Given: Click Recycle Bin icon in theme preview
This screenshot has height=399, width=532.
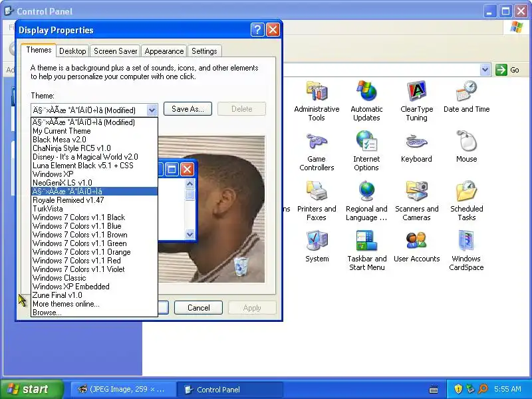Looking at the screenshot, I should 241,266.
